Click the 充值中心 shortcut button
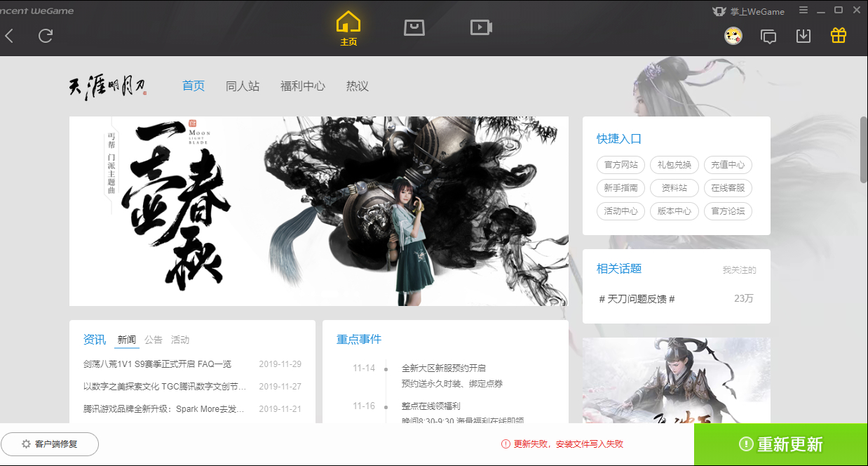 point(728,165)
